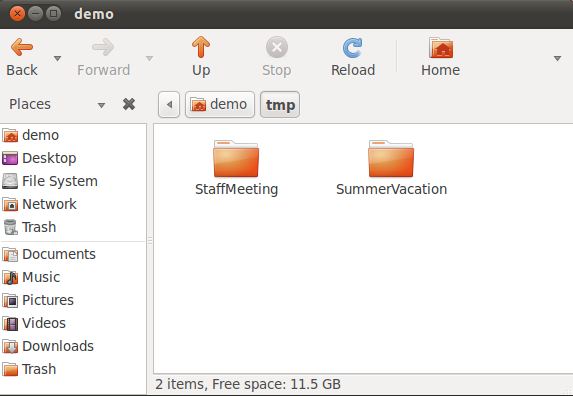573x396 pixels.
Task: Open the Trash folder bookmark at bottom
Action: pyautogui.click(x=73, y=370)
